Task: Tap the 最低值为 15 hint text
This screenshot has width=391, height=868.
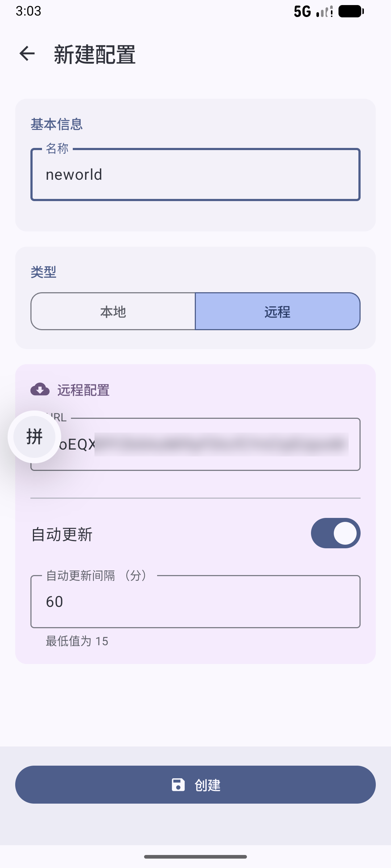Action: point(77,641)
